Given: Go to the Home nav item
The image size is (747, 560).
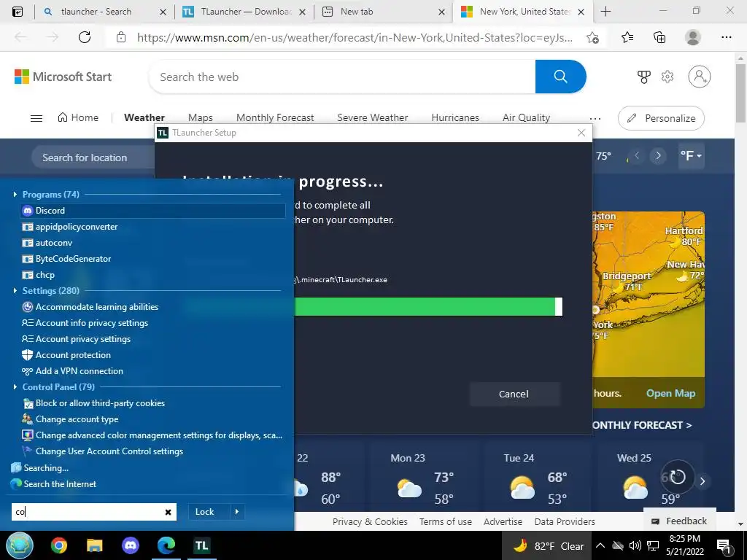Looking at the screenshot, I should click(78, 117).
